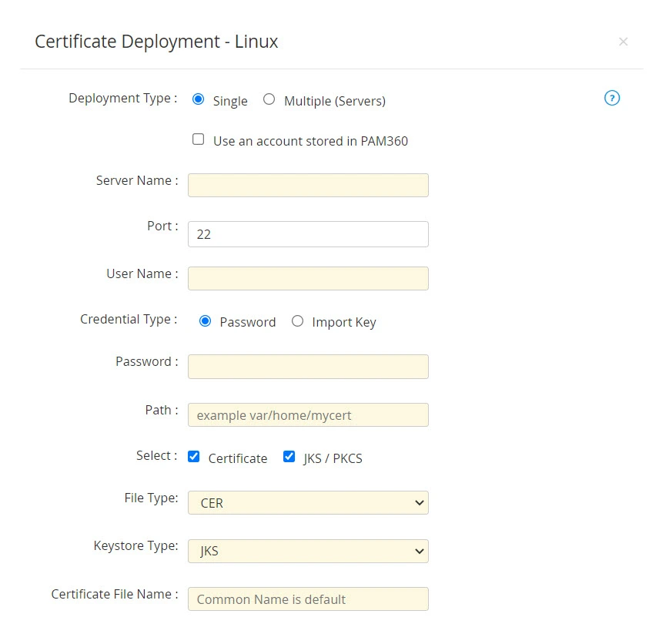Click the Certificate Deployment - Linux title
Image resolution: width=659 pixels, height=644 pixels.
[156, 42]
